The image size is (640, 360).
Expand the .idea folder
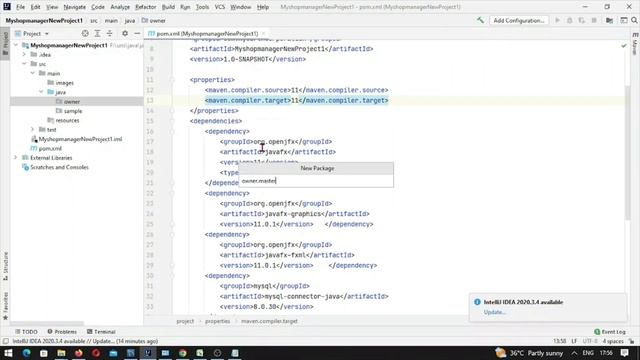coord(24,54)
